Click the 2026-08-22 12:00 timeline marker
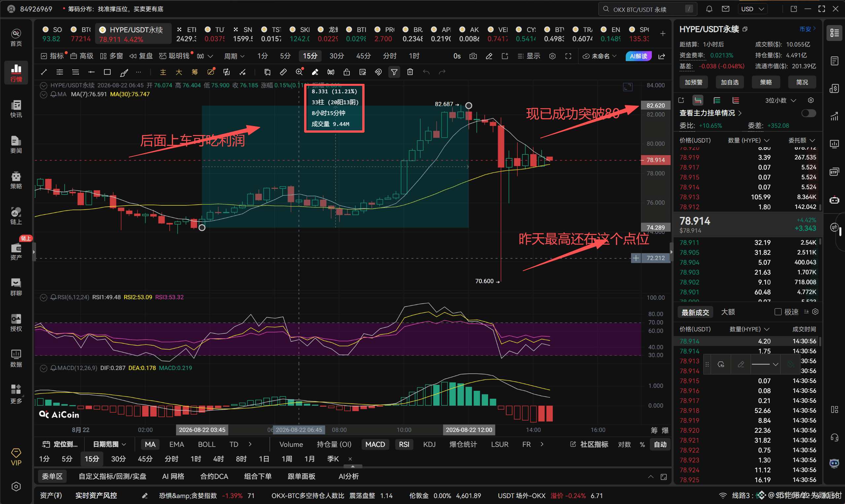The width and height of the screenshot is (845, 504). tap(469, 430)
